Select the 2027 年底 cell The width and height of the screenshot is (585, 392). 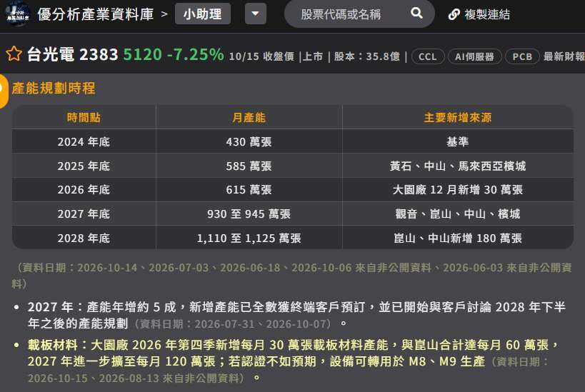84,214
